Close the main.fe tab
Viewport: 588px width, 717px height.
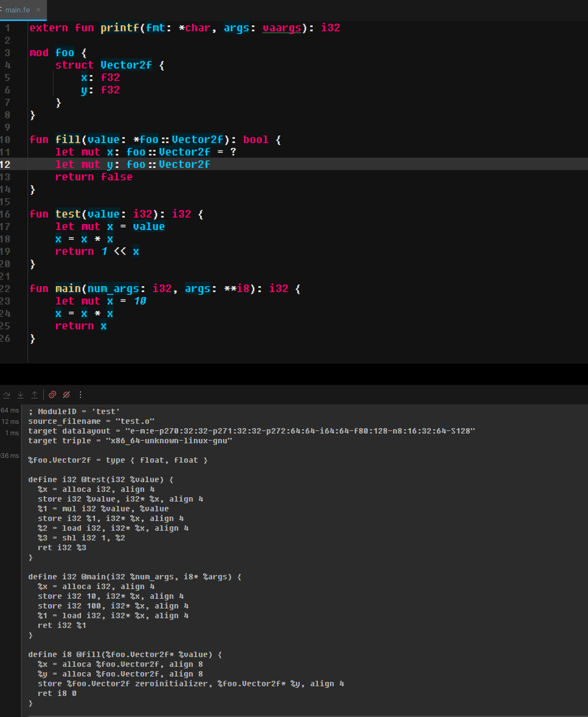pos(38,10)
